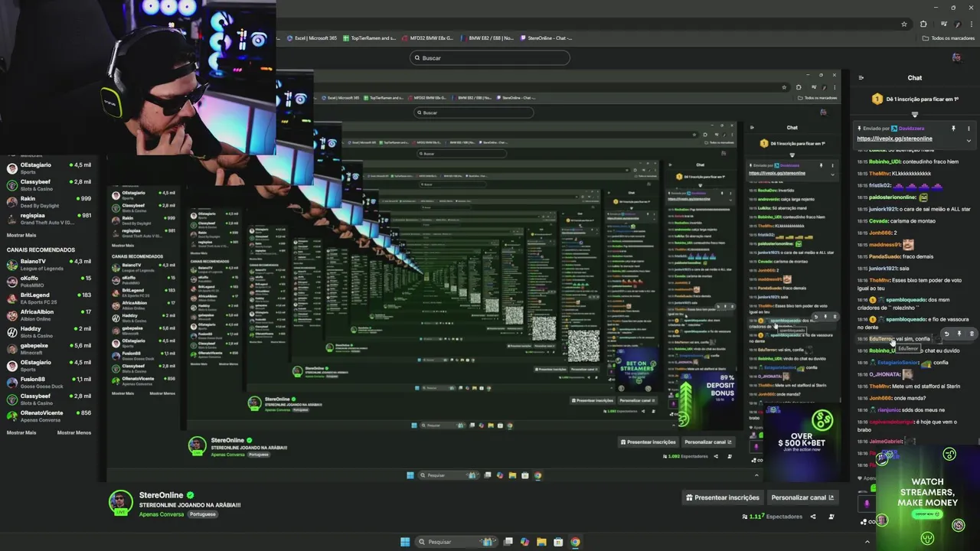
Task: Open Chrome extensions puzzle icon
Action: pos(923,24)
